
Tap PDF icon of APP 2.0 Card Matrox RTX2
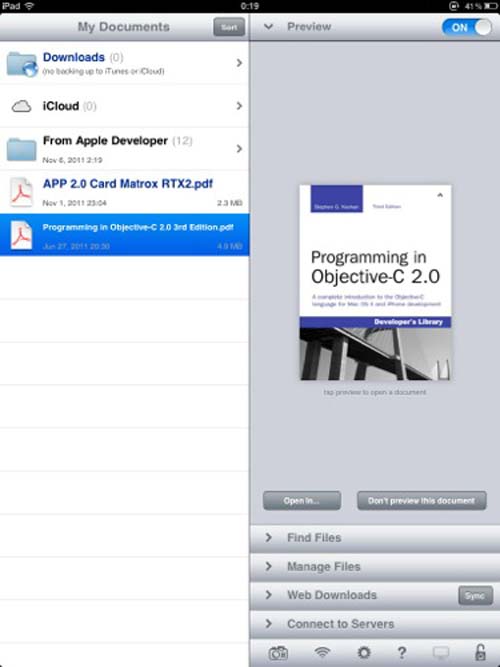click(21, 192)
